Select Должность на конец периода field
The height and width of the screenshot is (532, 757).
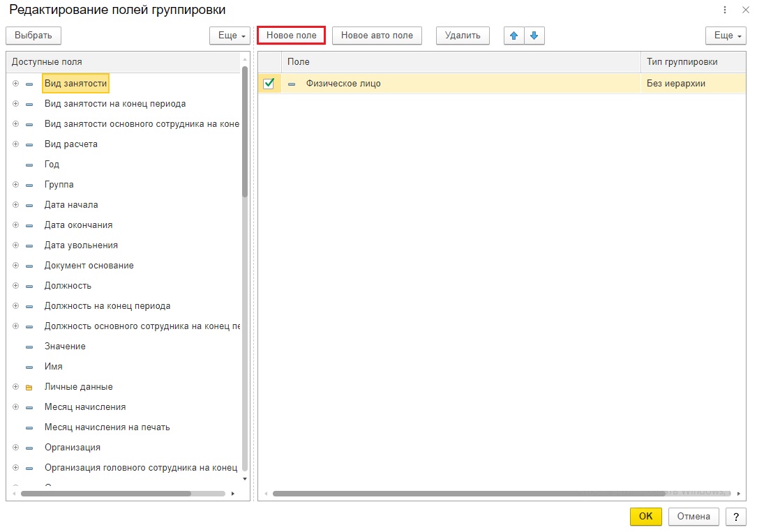click(x=107, y=306)
